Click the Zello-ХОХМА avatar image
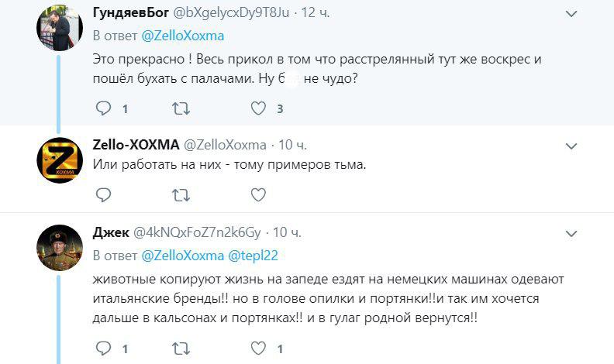 60,163
